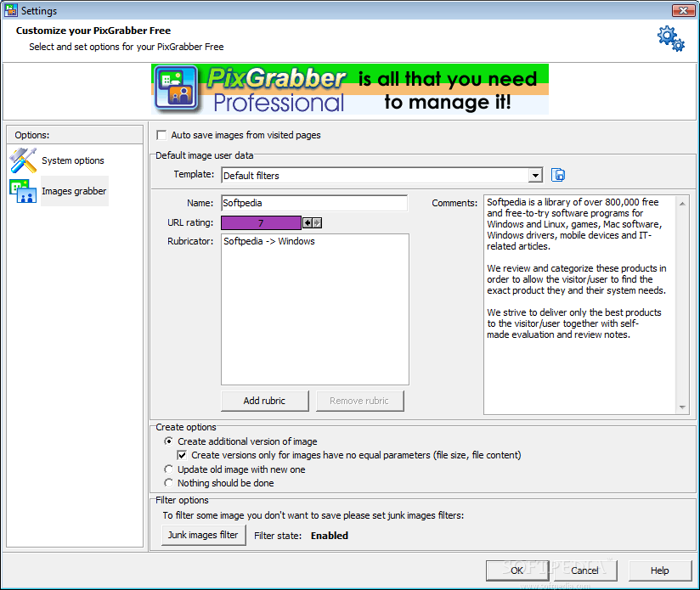Open System options page label

[x=73, y=160]
